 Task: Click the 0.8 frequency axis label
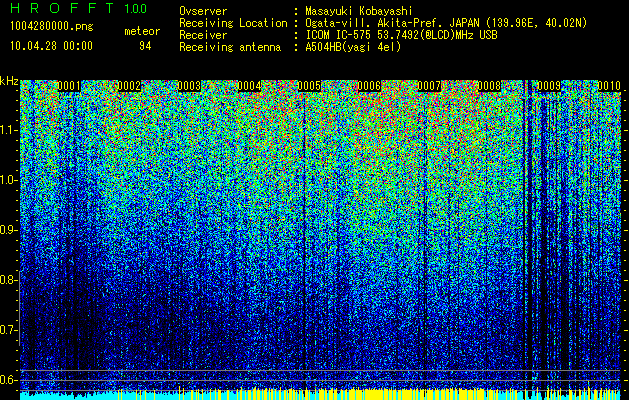[x=8, y=280]
